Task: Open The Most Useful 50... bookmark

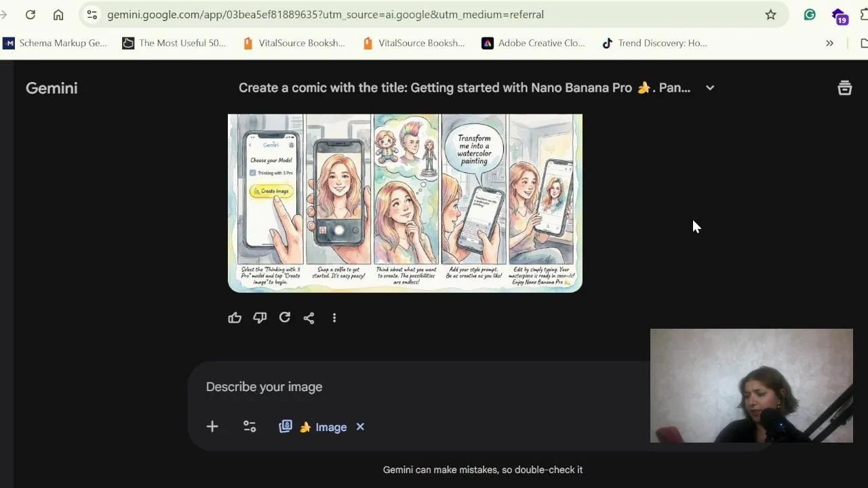Action: (x=174, y=43)
